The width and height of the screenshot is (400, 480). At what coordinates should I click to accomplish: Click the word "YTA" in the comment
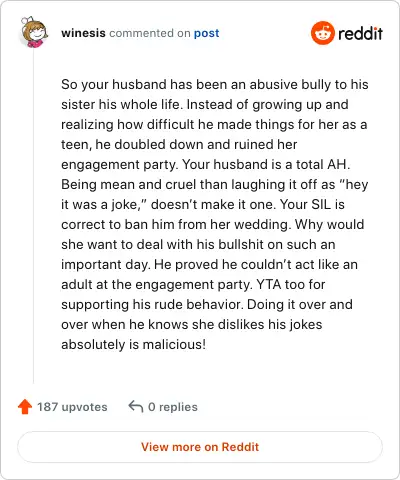click(x=269, y=284)
